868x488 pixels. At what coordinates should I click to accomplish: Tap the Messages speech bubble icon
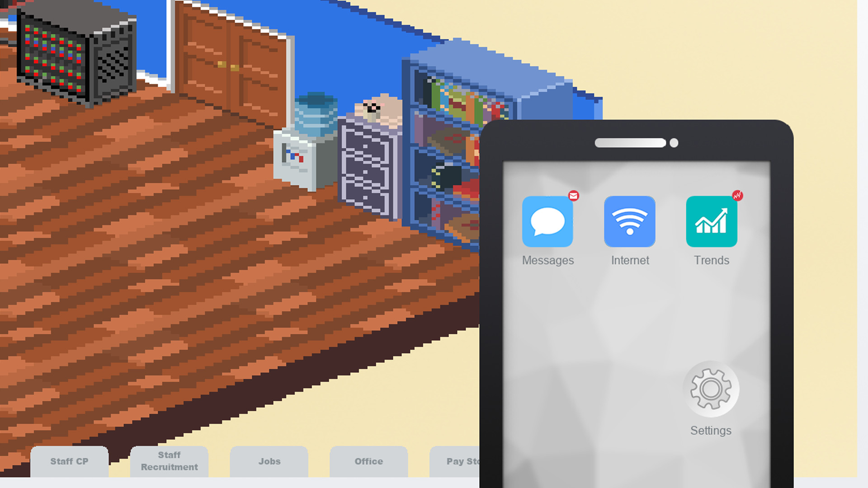548,223
